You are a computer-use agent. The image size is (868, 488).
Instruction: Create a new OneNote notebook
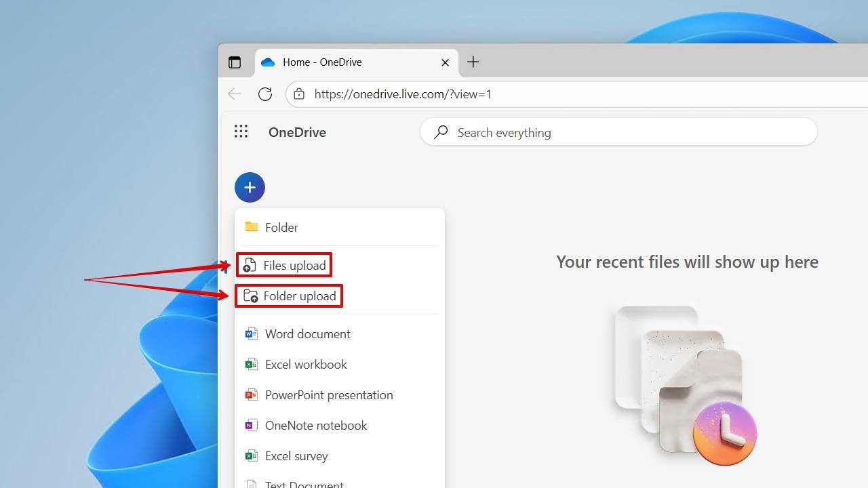(x=315, y=425)
